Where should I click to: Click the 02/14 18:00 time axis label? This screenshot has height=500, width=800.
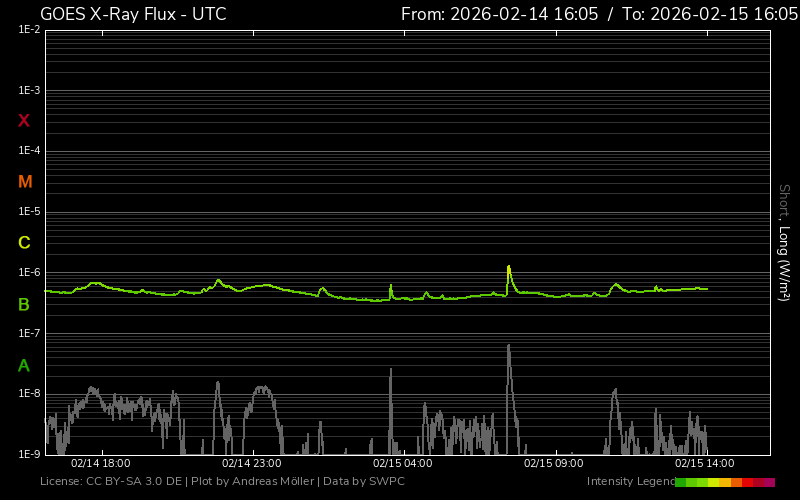point(100,463)
